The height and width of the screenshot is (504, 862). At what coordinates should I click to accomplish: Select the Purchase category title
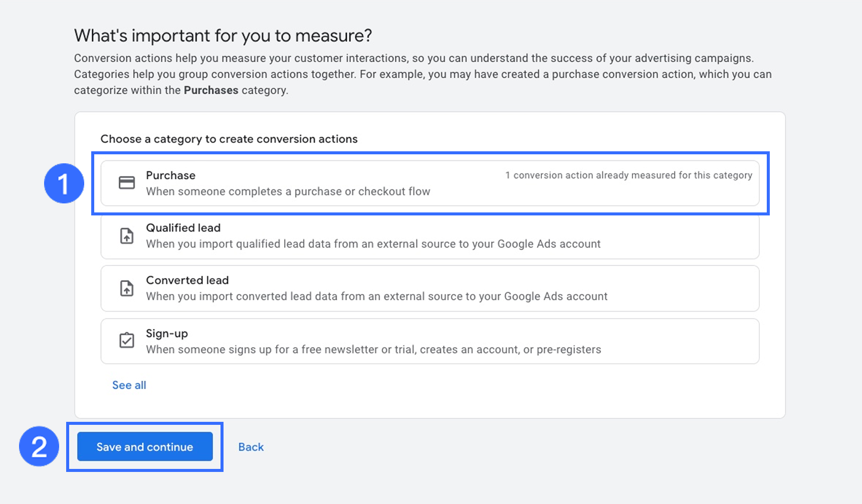pyautogui.click(x=170, y=175)
